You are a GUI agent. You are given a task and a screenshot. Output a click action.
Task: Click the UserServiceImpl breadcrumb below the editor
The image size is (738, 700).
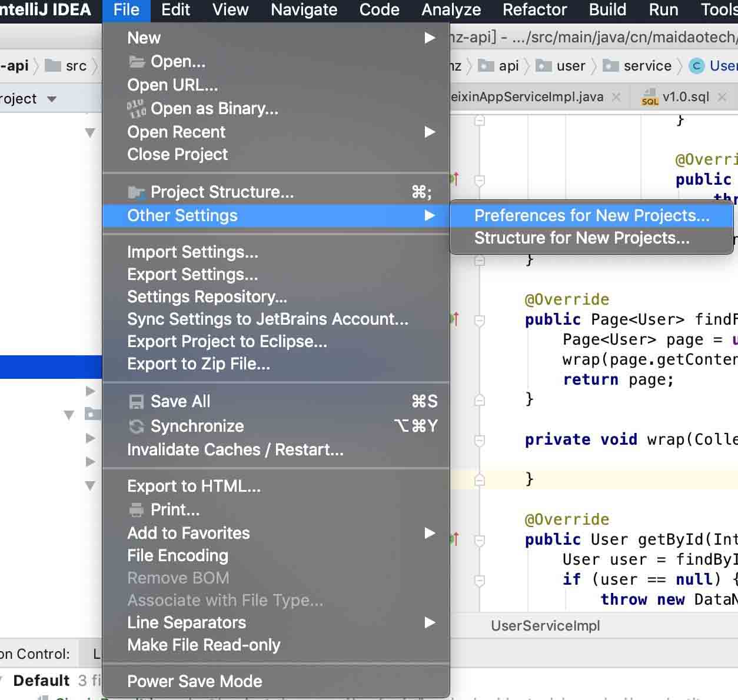(546, 625)
